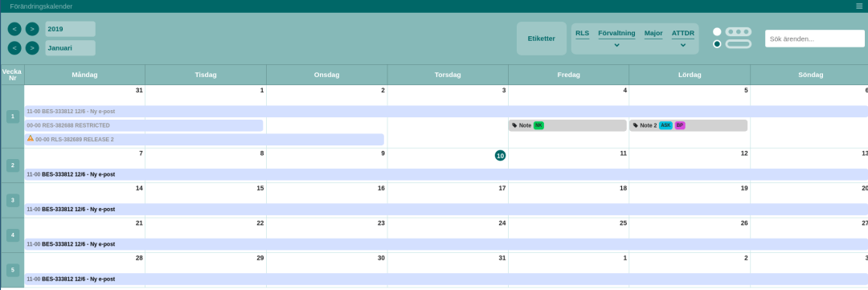Select day number 18
The image size is (868, 290).
623,188
